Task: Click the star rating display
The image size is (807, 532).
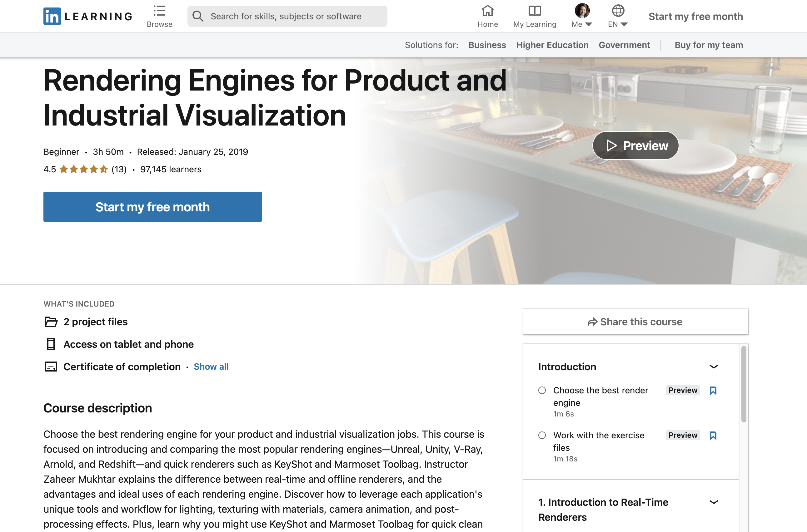Action: point(83,169)
